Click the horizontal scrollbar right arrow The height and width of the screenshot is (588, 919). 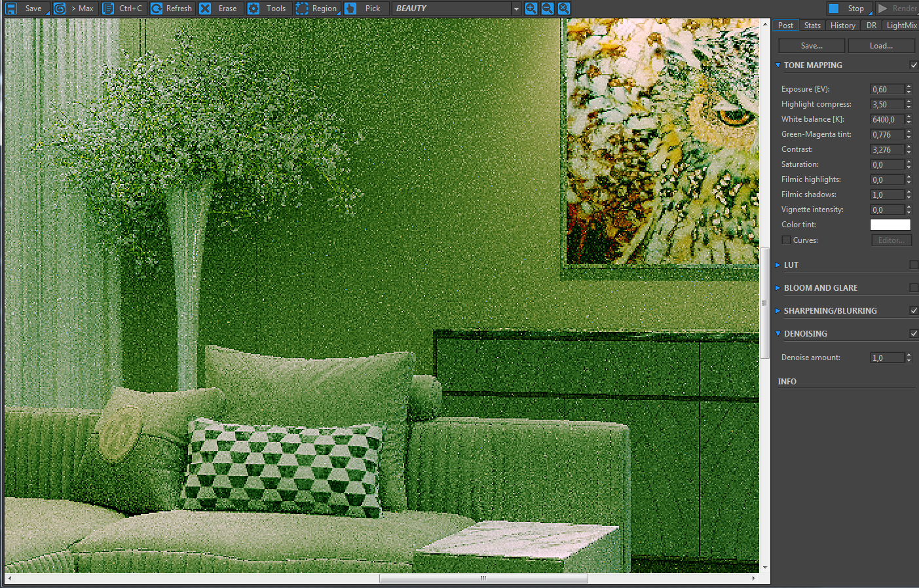pyautogui.click(x=754, y=578)
